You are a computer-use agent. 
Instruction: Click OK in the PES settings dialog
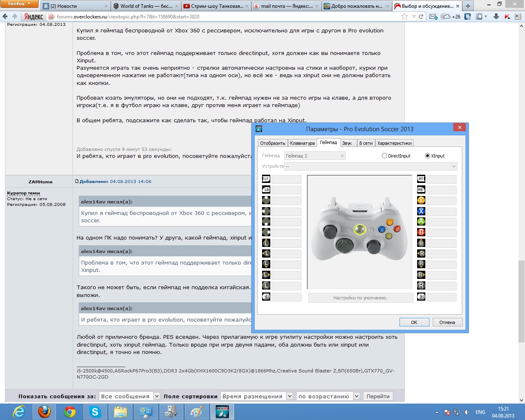pyautogui.click(x=414, y=322)
